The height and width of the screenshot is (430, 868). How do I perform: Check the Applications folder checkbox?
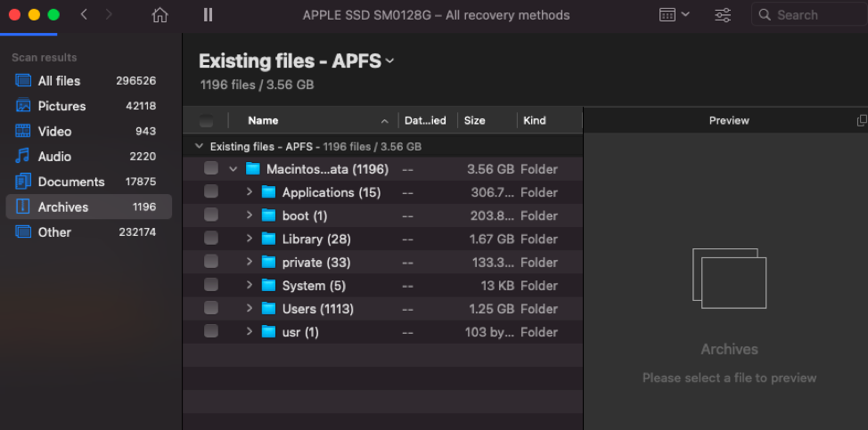tap(211, 191)
